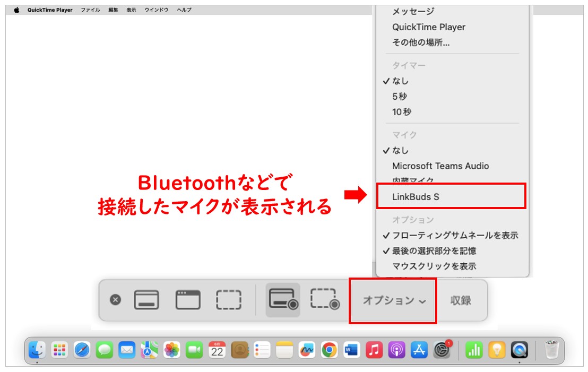588x372 pixels.
Task: Choose QuickTime Player as save location
Action: [x=429, y=27]
